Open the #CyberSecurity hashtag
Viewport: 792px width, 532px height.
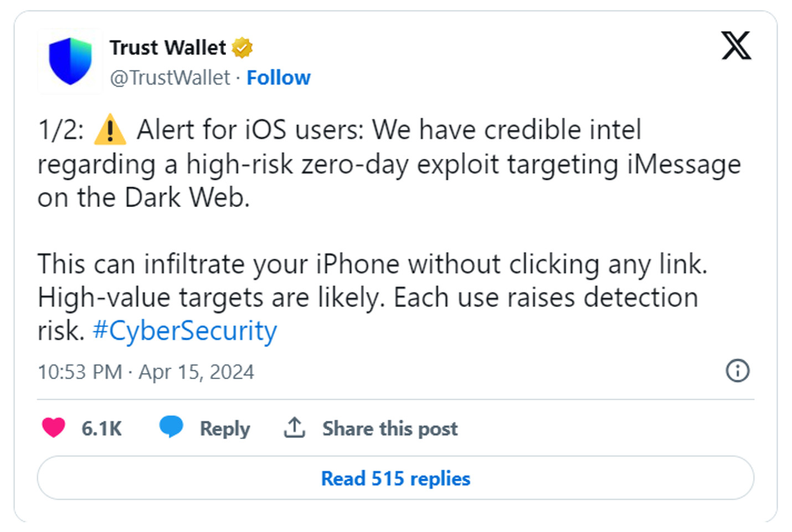click(184, 331)
